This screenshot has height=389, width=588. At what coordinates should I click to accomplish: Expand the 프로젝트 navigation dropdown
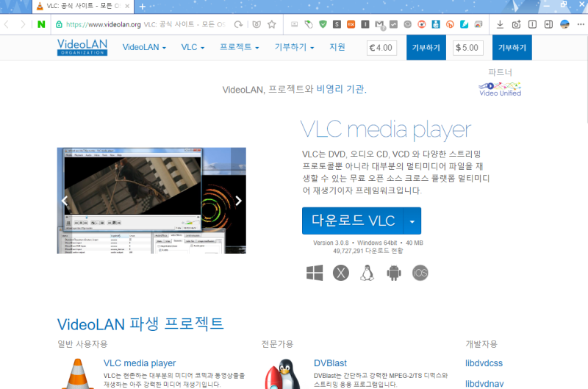[240, 47]
